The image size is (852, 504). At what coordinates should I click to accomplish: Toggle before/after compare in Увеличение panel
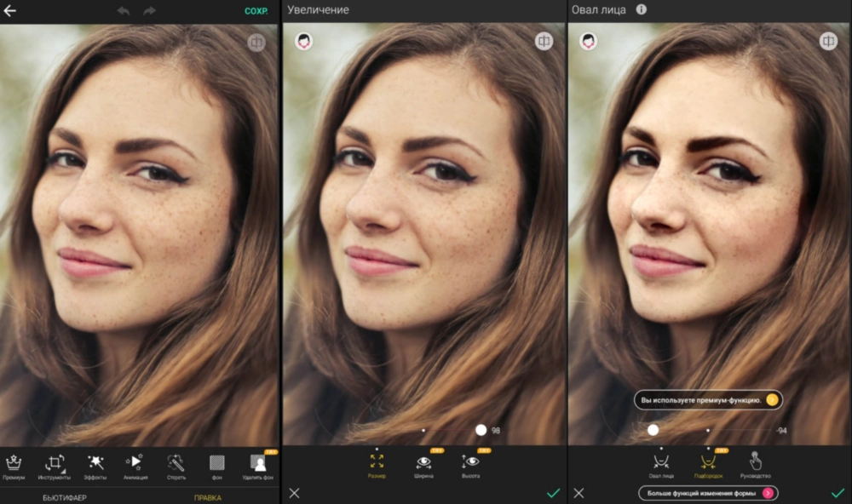(x=544, y=41)
